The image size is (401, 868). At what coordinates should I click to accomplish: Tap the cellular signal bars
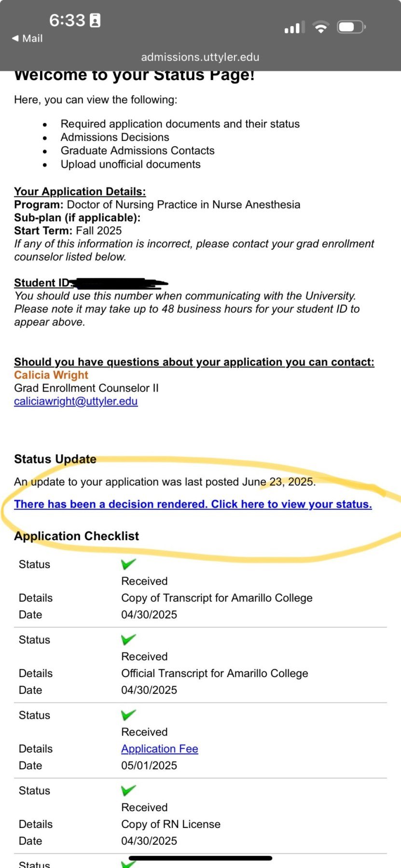pyautogui.click(x=294, y=27)
